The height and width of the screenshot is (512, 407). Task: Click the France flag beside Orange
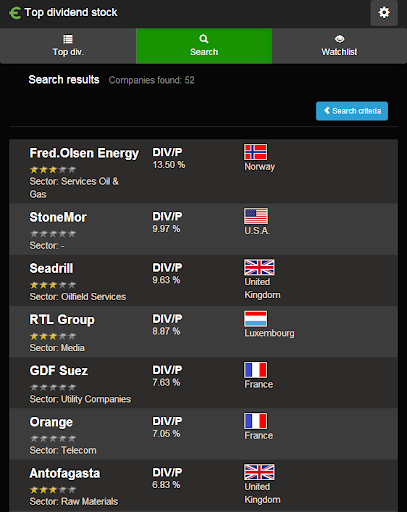255,421
